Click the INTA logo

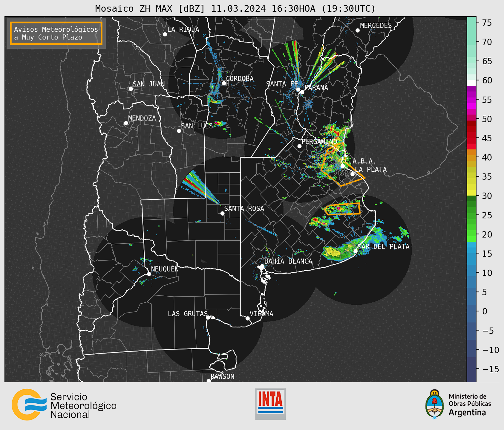[x=270, y=404]
